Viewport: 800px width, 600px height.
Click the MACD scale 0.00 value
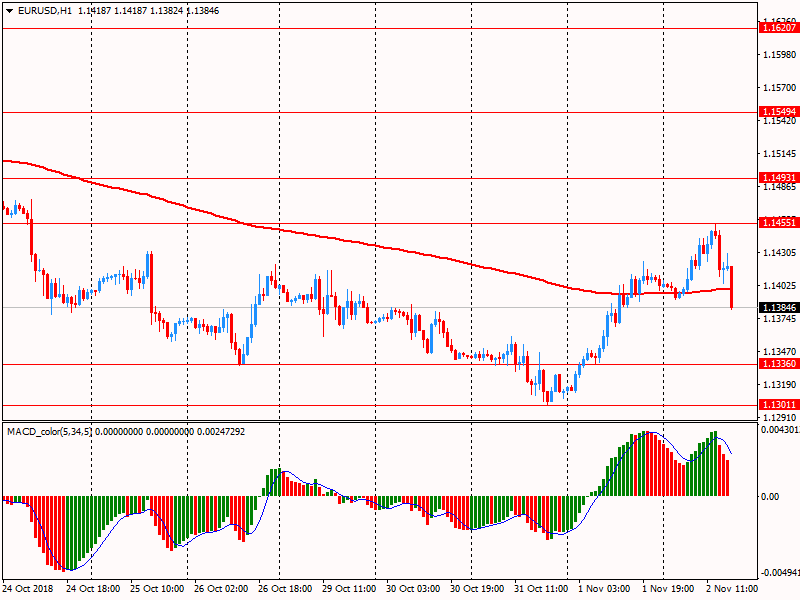pyautogui.click(x=770, y=496)
